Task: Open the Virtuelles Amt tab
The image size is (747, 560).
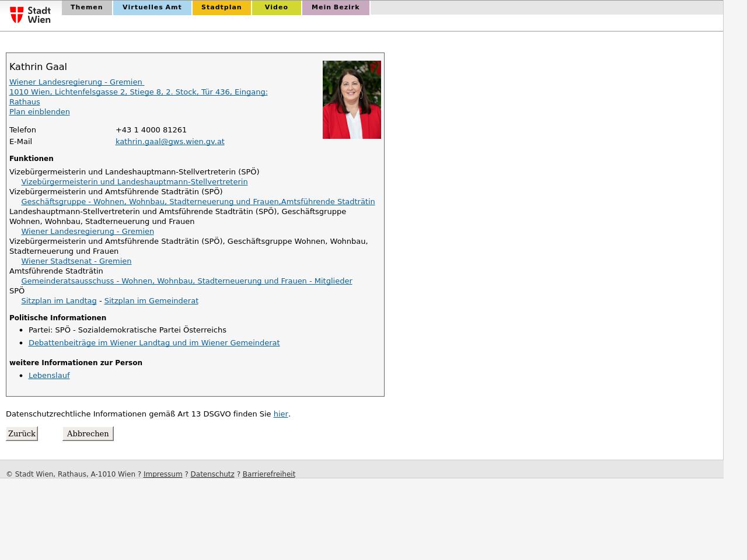Action: 152,8
